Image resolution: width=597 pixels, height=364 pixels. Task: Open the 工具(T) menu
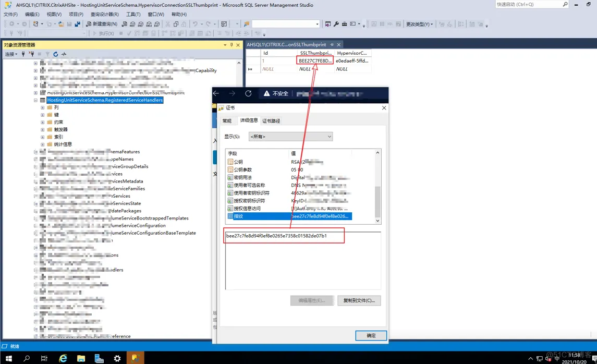(x=133, y=15)
